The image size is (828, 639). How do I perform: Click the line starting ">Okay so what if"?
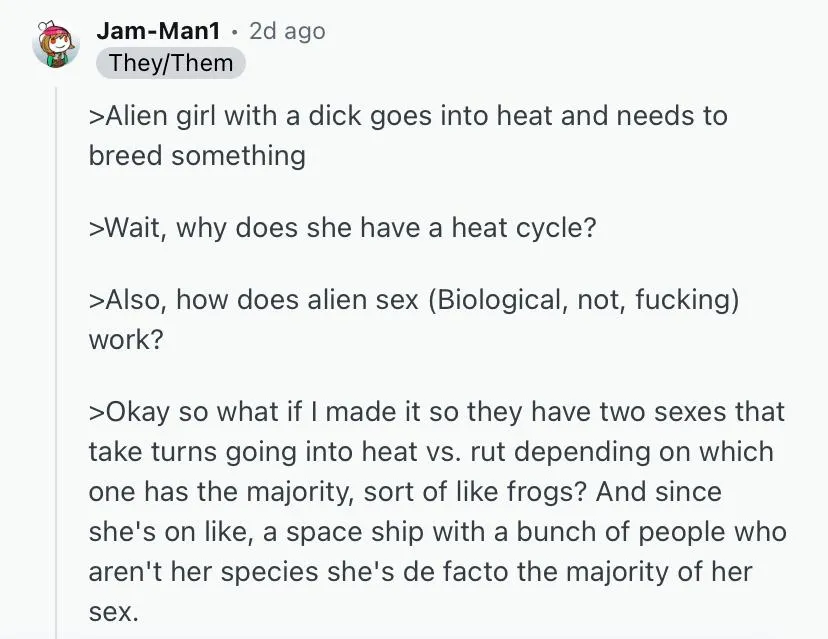pyautogui.click(x=437, y=412)
